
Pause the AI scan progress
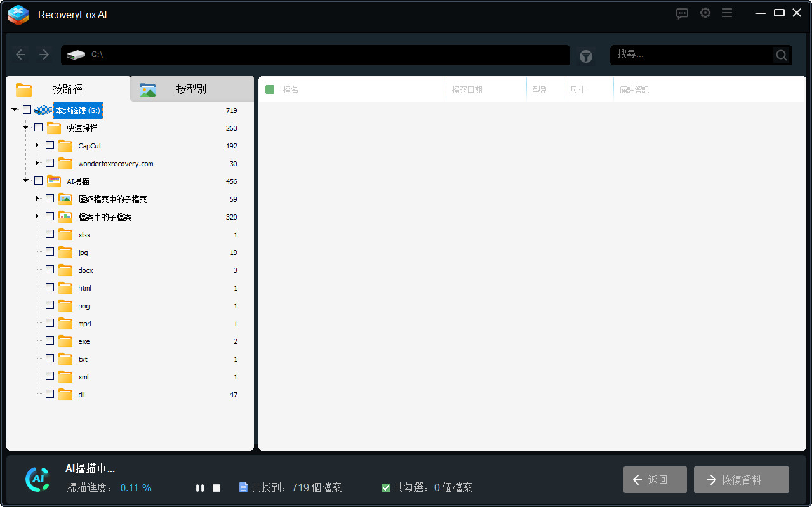click(x=200, y=487)
